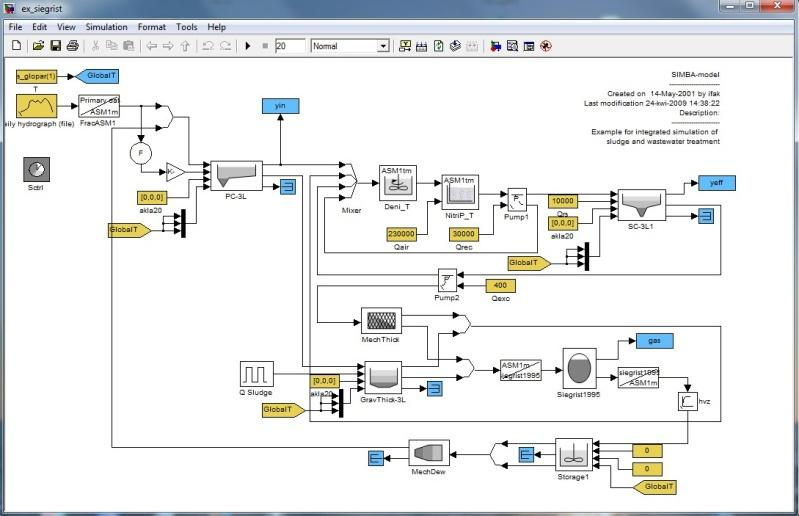
Task: Open the File menu
Action: (x=15, y=27)
